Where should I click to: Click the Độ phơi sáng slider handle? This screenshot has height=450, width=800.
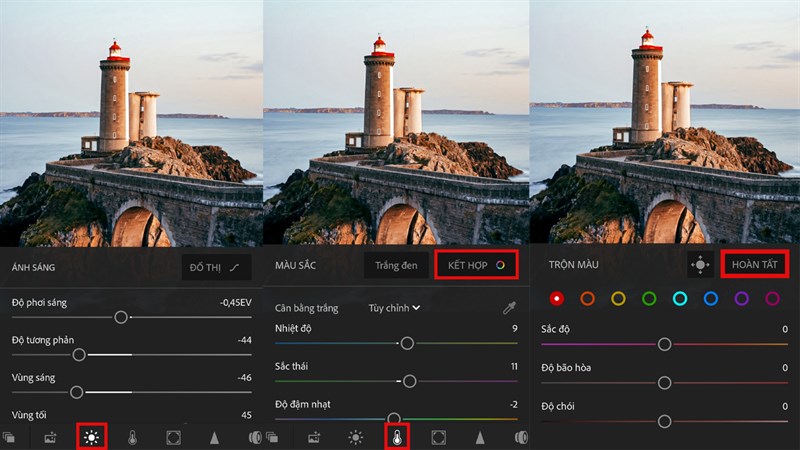coord(121,316)
